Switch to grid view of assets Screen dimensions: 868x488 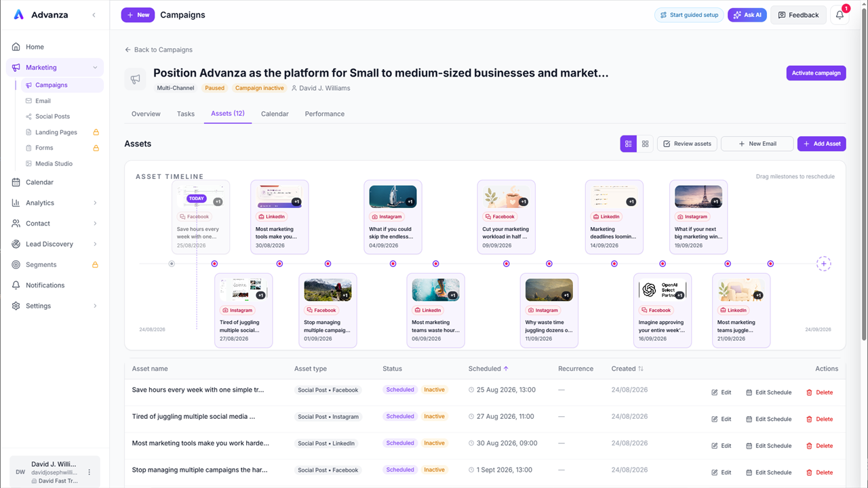coord(645,144)
